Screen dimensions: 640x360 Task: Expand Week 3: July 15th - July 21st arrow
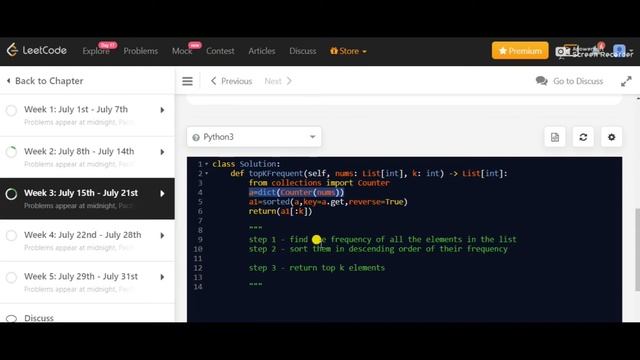point(162,193)
